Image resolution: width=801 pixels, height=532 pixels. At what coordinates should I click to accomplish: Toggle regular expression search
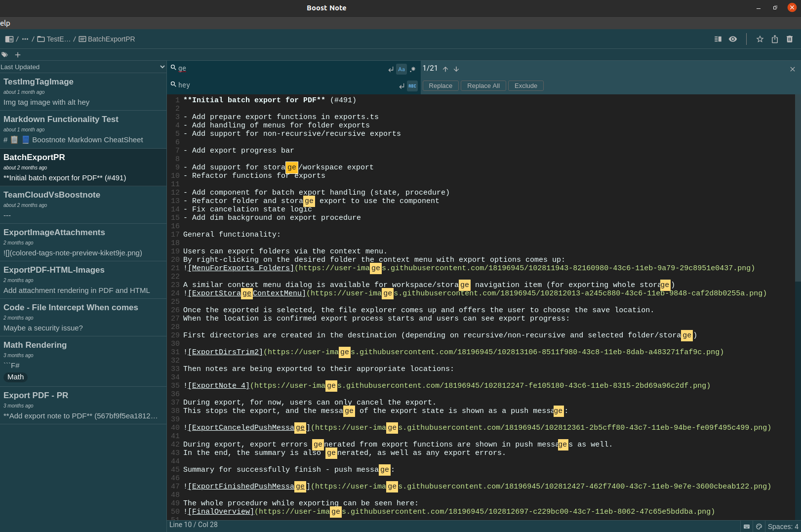pos(413,69)
